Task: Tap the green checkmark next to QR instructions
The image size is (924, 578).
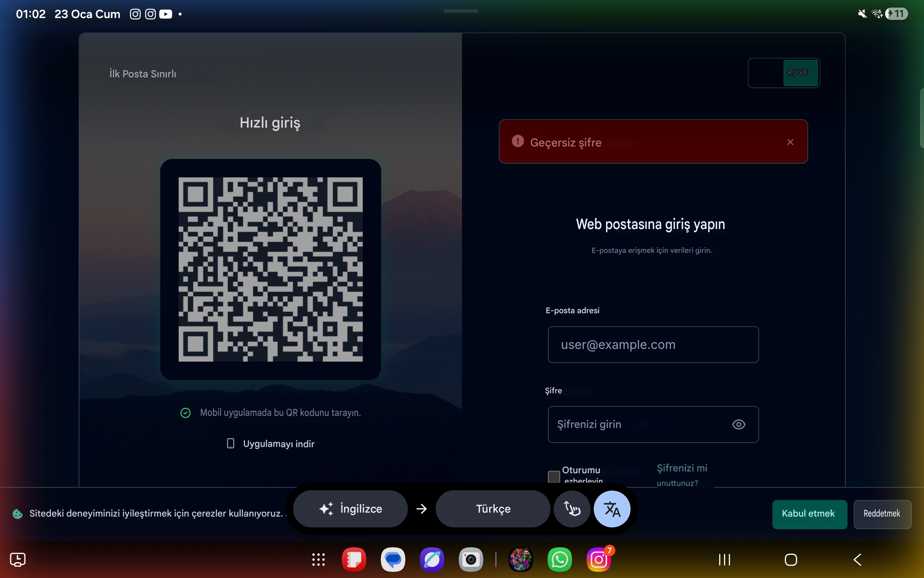Action: tap(186, 413)
